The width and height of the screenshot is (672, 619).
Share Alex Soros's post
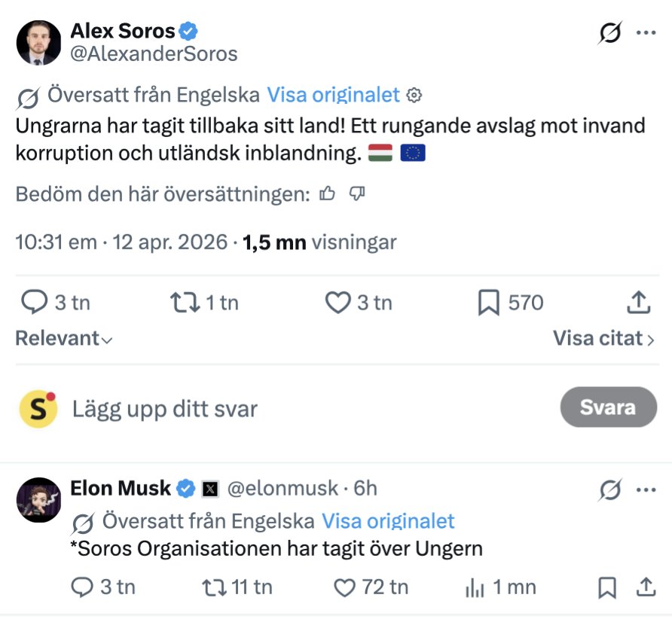[638, 303]
